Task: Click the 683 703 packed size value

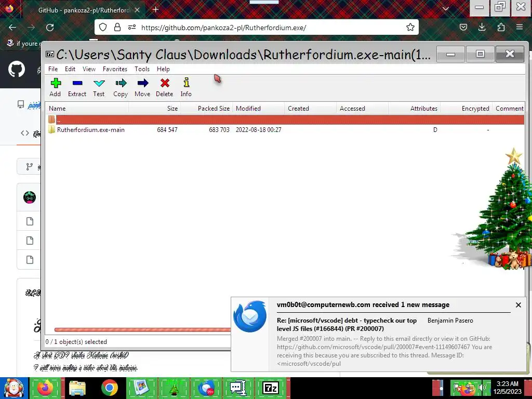Action: (x=219, y=129)
